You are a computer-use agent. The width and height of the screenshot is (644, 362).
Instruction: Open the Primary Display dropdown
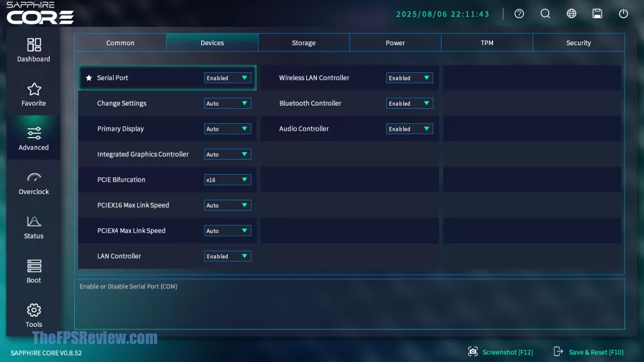228,129
